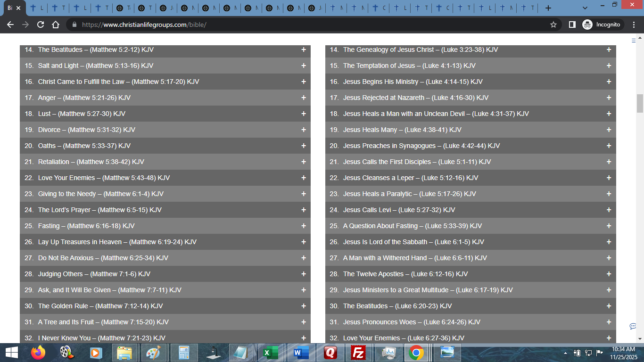The height and width of the screenshot is (362, 644).
Task: Open Love Your Enemies Matthew 5:43-48 link
Action: click(104, 178)
